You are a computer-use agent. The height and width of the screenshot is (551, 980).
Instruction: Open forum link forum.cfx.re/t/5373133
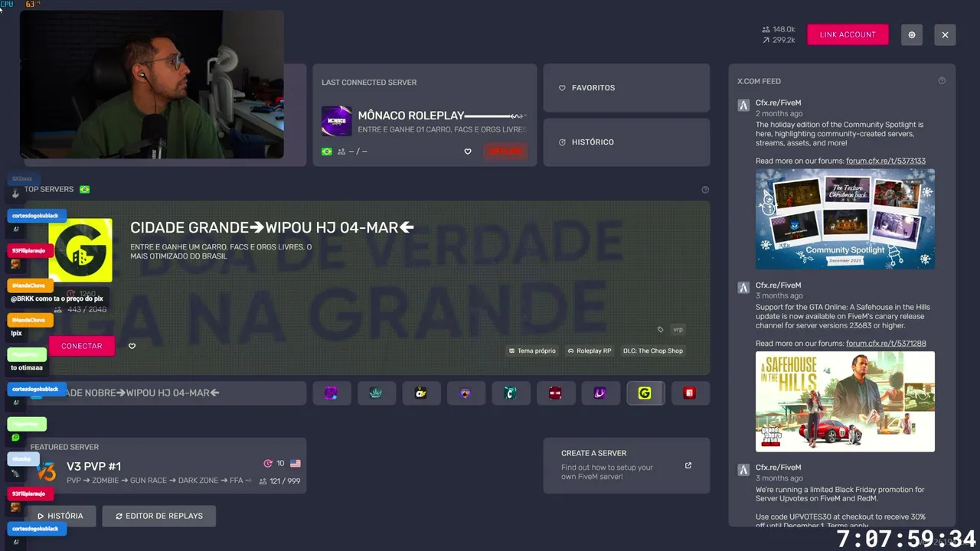pyautogui.click(x=886, y=161)
